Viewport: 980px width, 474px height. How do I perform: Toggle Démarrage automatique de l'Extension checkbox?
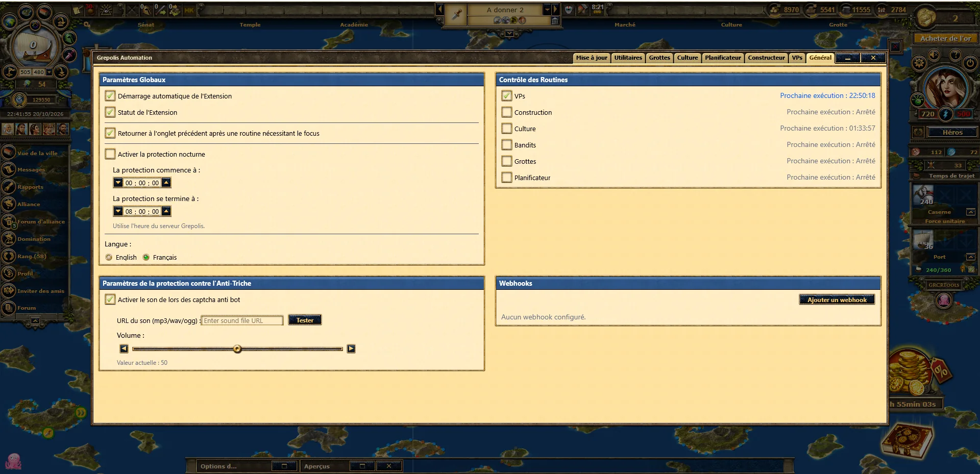click(x=110, y=96)
